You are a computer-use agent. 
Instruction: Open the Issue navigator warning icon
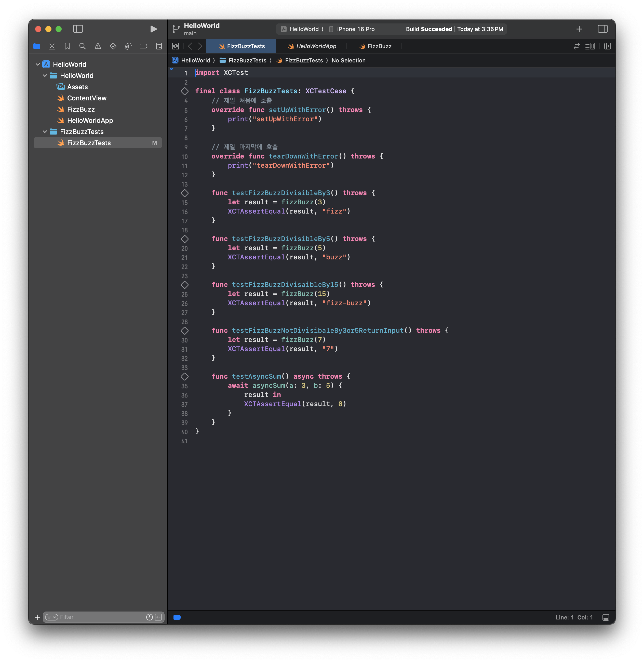98,46
